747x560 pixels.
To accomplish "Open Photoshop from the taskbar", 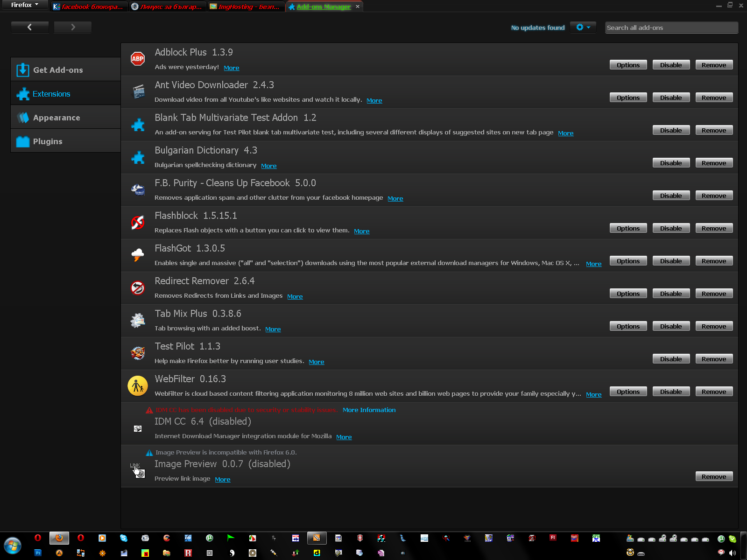I will point(38,553).
